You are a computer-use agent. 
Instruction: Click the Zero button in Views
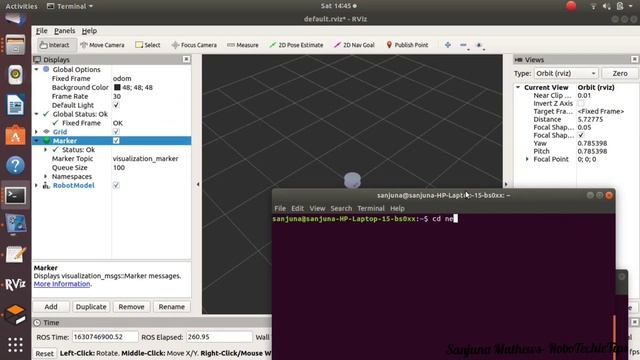point(620,73)
